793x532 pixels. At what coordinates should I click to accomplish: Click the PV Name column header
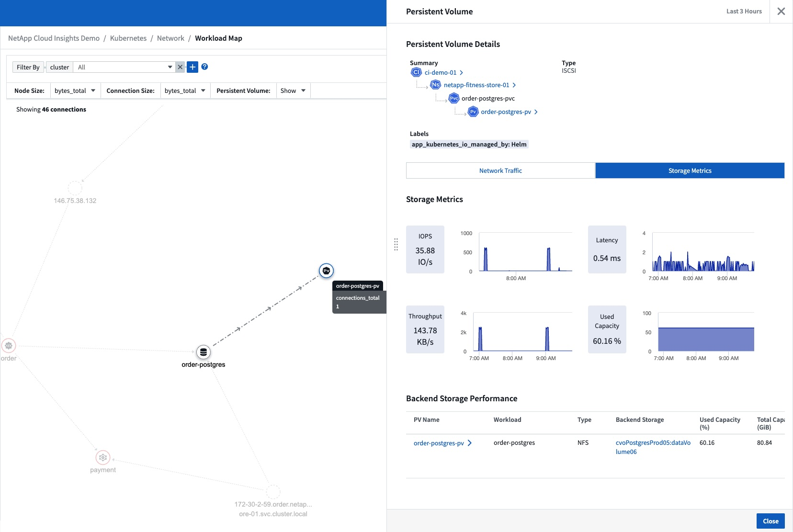pyautogui.click(x=427, y=420)
